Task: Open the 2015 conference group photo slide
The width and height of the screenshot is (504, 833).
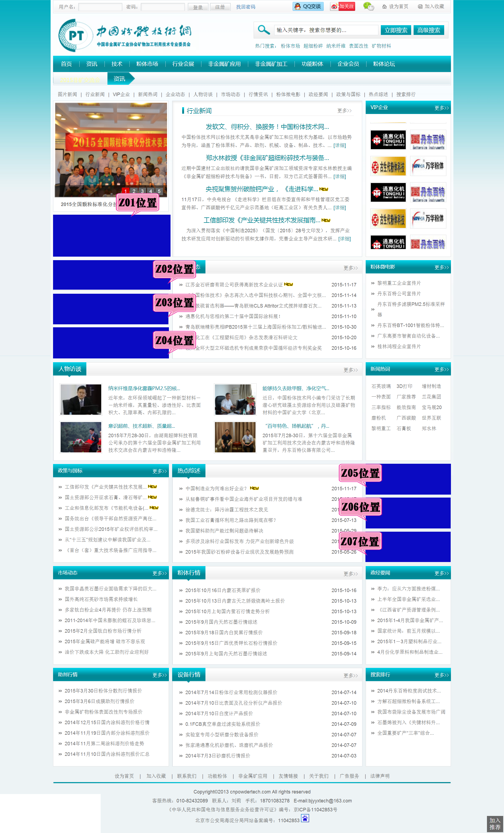Action: pos(111,150)
